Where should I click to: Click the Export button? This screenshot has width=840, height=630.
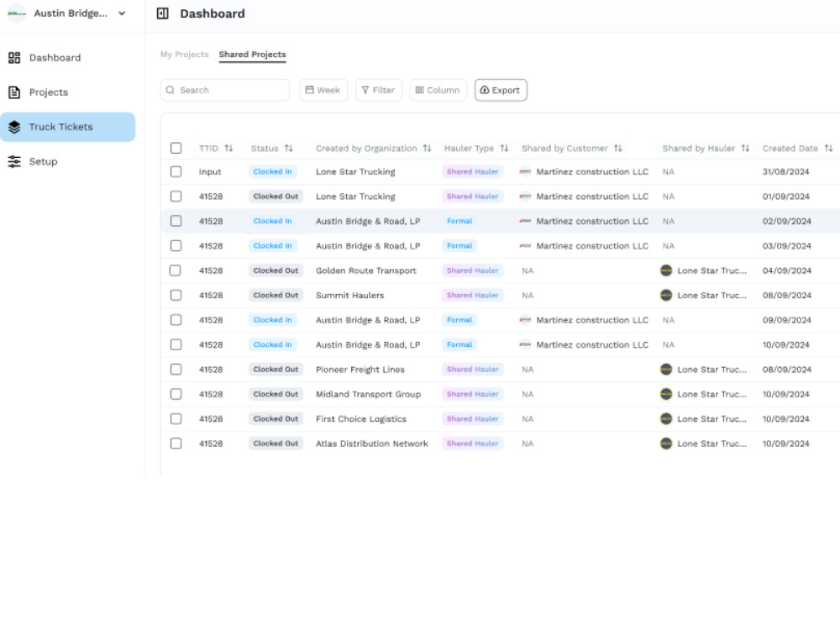[501, 90]
